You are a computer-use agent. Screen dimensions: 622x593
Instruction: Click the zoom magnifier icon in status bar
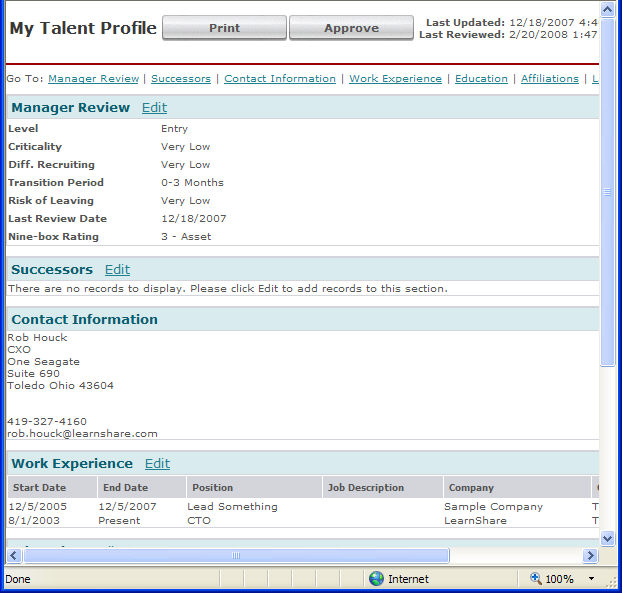[x=536, y=578]
